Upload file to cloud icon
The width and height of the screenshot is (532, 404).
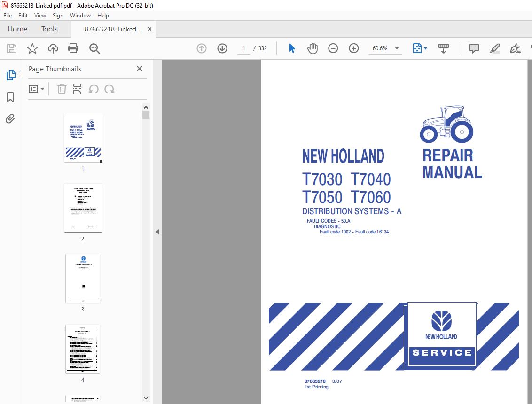53,48
